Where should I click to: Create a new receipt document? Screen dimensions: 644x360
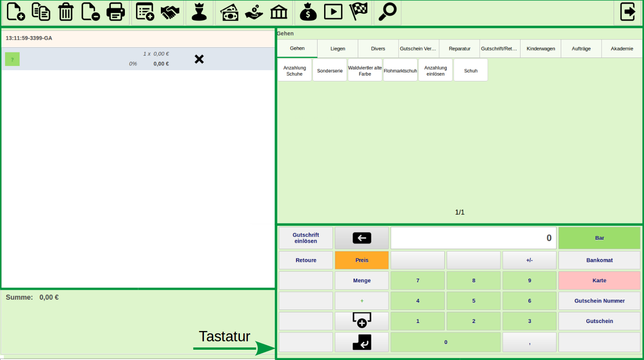(15, 12)
